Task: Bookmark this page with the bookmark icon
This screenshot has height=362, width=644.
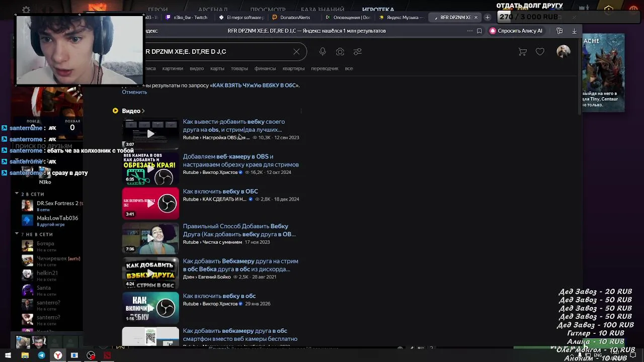Action: [479, 31]
